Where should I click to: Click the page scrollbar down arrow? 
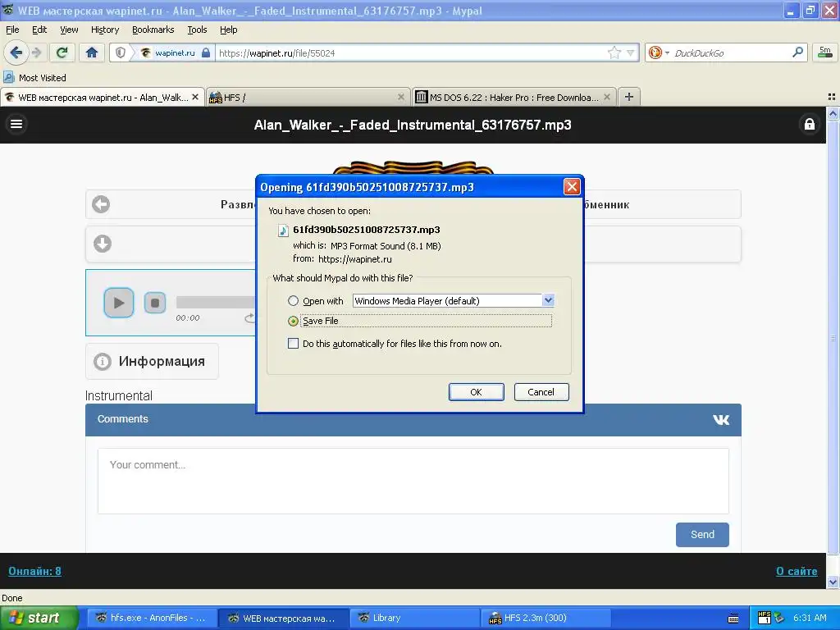pyautogui.click(x=833, y=582)
